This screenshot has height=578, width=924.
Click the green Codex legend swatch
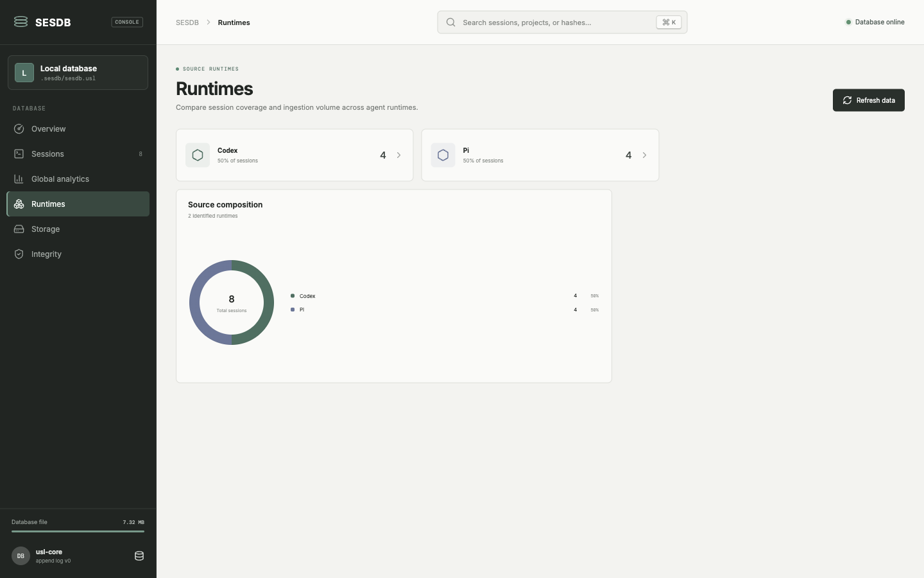293,296
